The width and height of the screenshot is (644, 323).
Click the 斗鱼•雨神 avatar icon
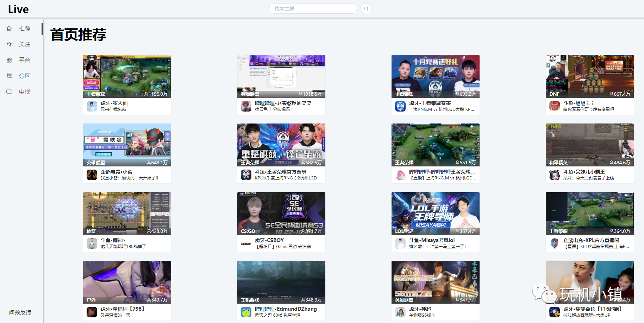92,243
